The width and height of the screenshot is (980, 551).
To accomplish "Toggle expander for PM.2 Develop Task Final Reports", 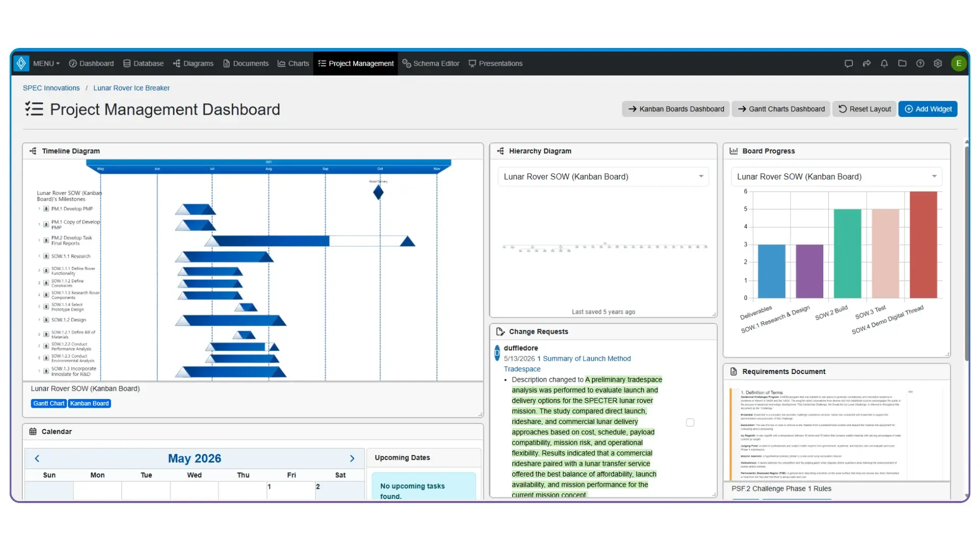I will (x=46, y=240).
